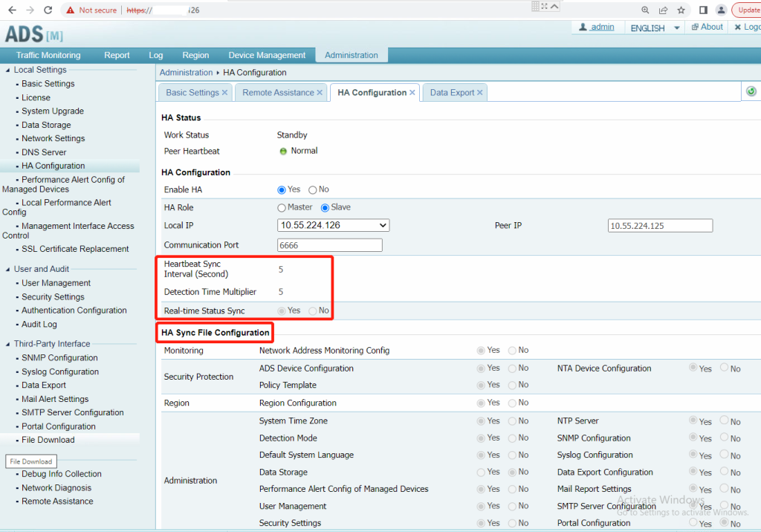Open SSL Certificate Replacement in the sidebar
Viewport: 761px width, 532px height.
click(75, 249)
